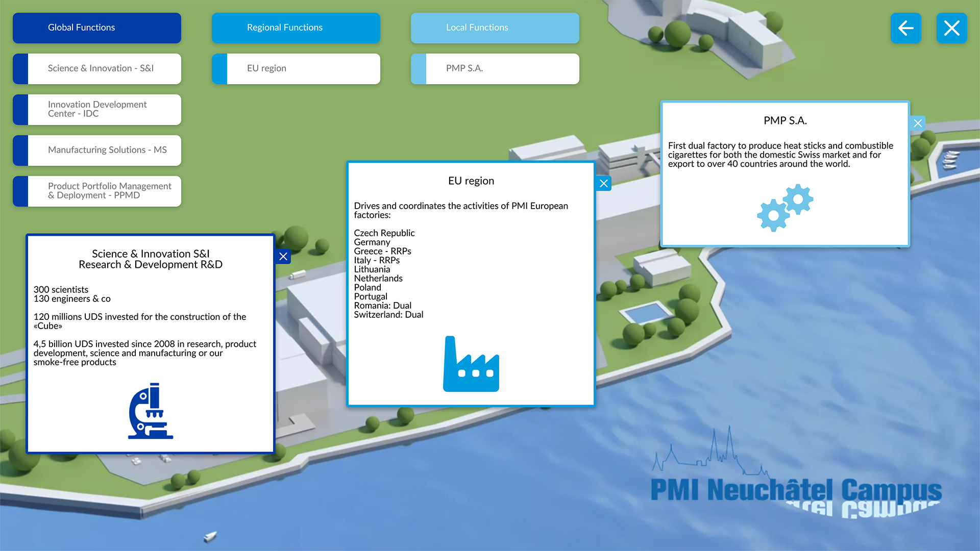Close the EU region info card

coord(604,183)
